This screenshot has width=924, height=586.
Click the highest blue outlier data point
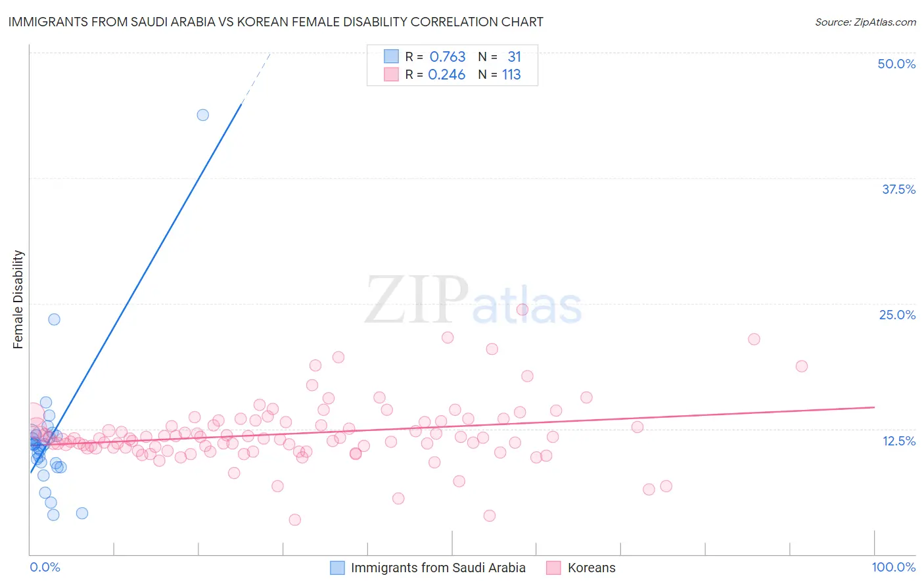(203, 115)
